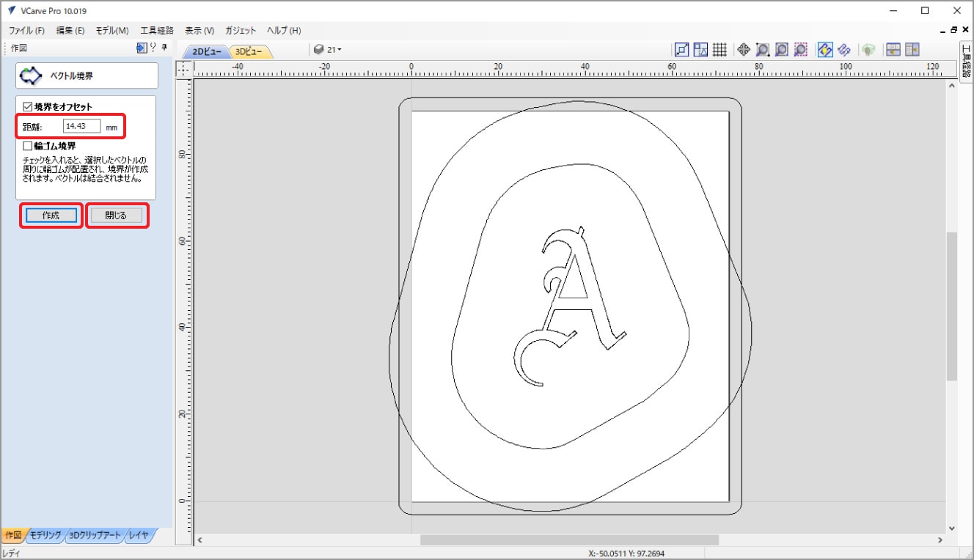Open the モデリング tab at bottom
This screenshot has height=560, width=974.
click(45, 535)
